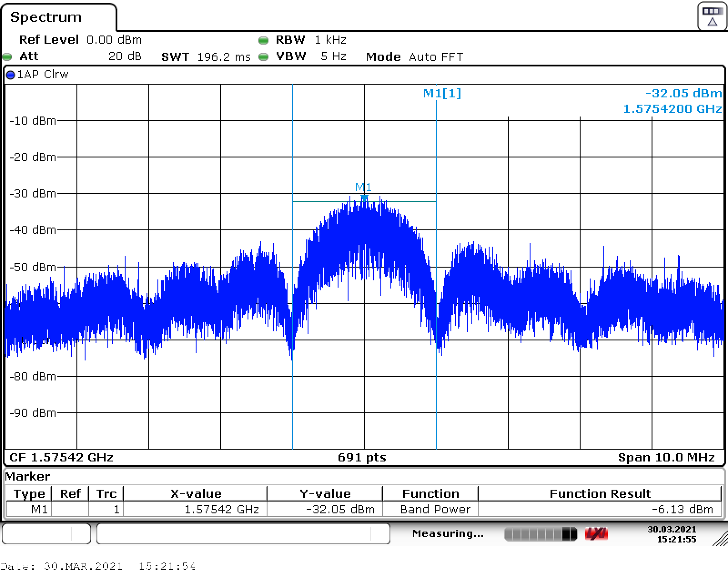Click the SWT 196.2 ms sweep time
The width and height of the screenshot is (728, 588).
point(206,57)
